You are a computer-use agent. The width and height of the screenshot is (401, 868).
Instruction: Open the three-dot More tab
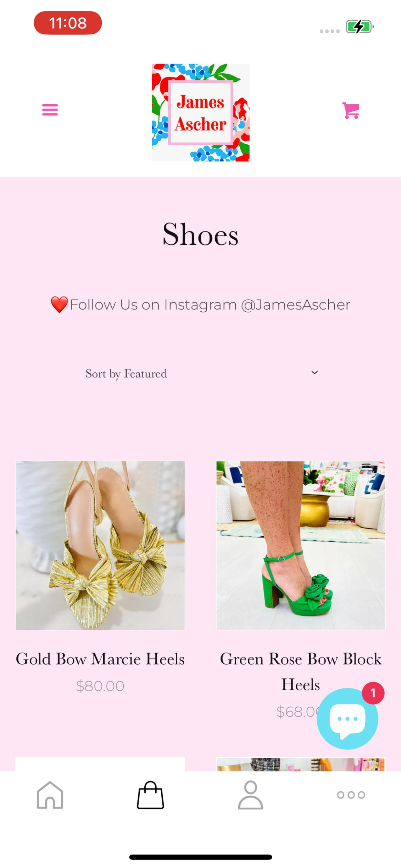coord(351,795)
